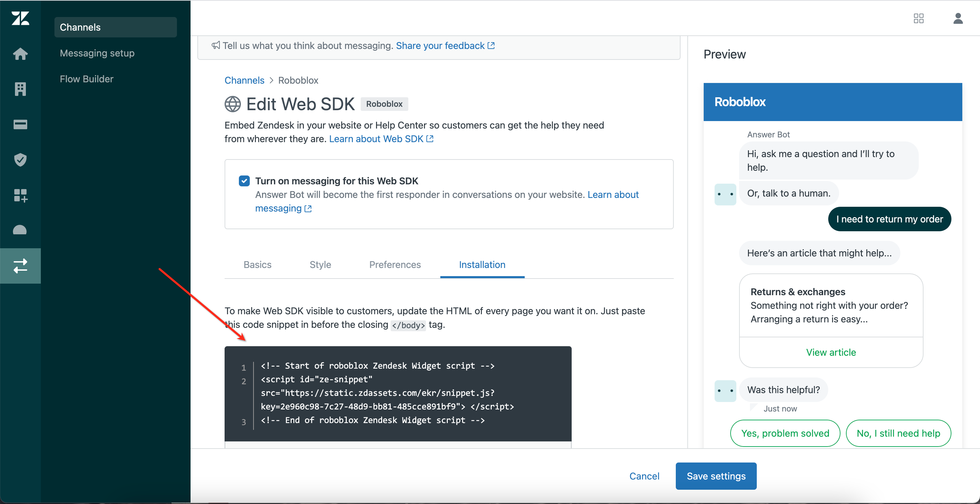Switch to the Basics tab
Image resolution: width=980 pixels, height=504 pixels.
pos(257,265)
